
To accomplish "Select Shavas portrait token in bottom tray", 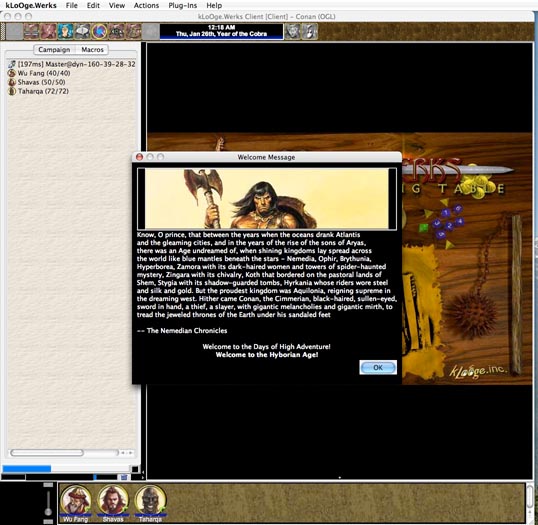I will click(113, 500).
